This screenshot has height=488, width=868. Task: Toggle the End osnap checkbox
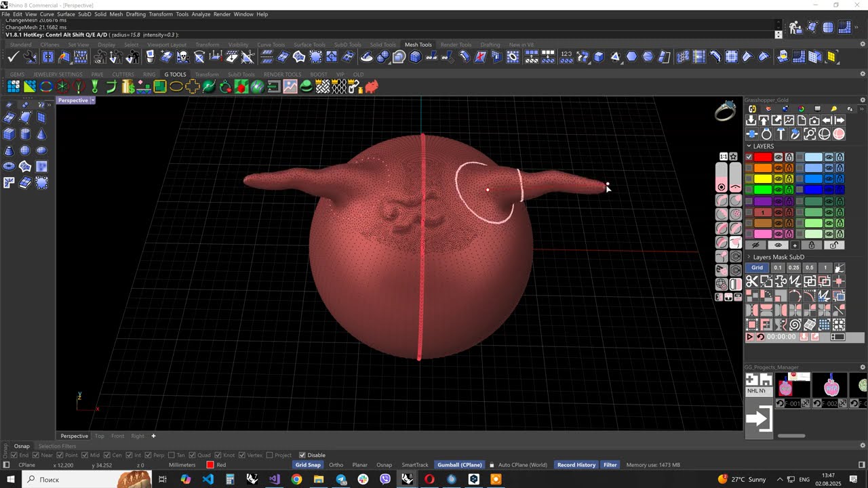(14, 455)
